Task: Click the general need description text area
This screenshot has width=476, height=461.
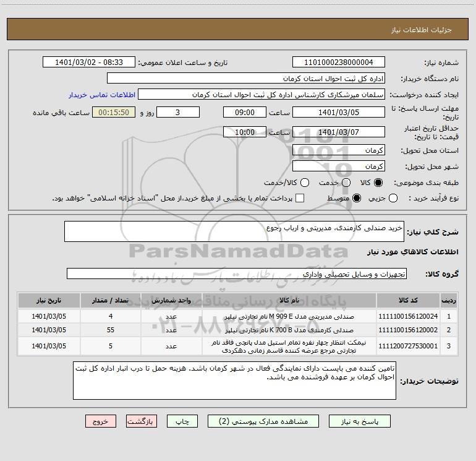Action: 234,231
